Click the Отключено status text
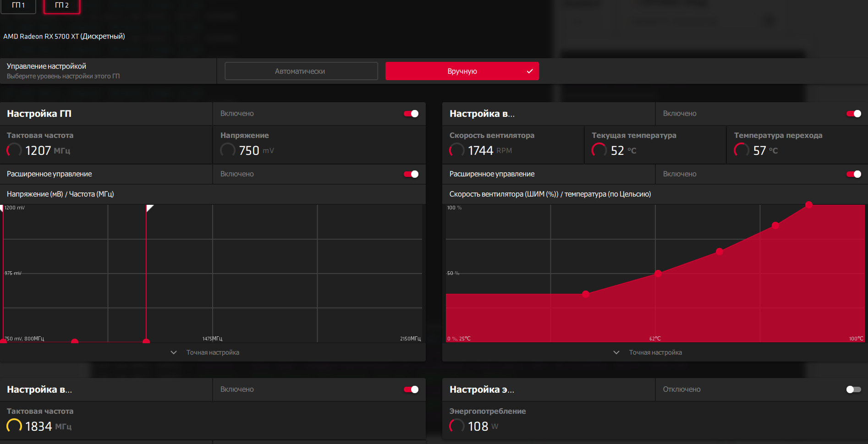This screenshot has width=868, height=444. click(x=681, y=389)
